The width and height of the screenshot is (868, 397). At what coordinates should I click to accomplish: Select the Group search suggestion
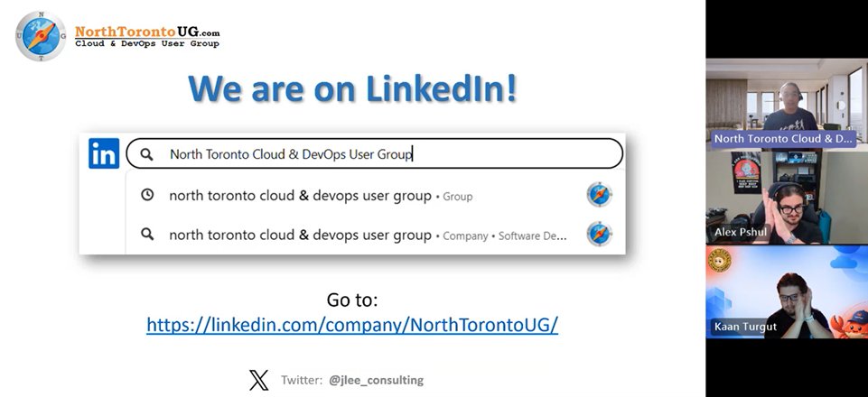pyautogui.click(x=376, y=195)
